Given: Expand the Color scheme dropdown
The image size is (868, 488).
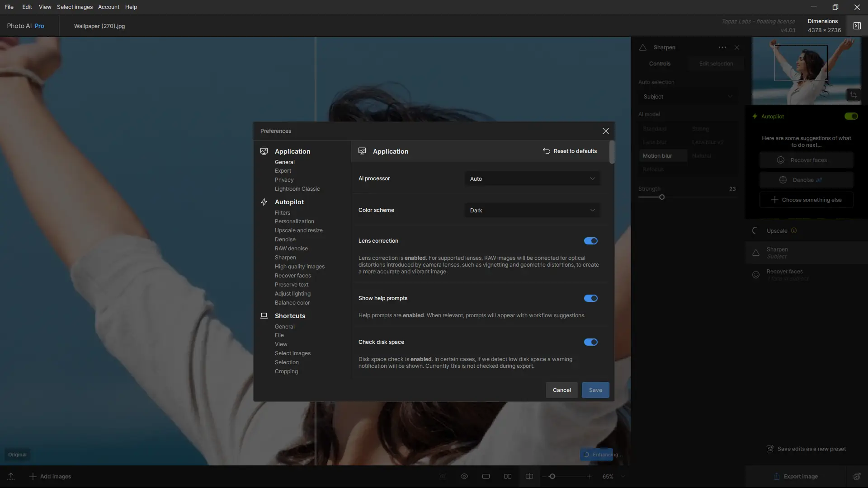Looking at the screenshot, I should click(x=532, y=211).
